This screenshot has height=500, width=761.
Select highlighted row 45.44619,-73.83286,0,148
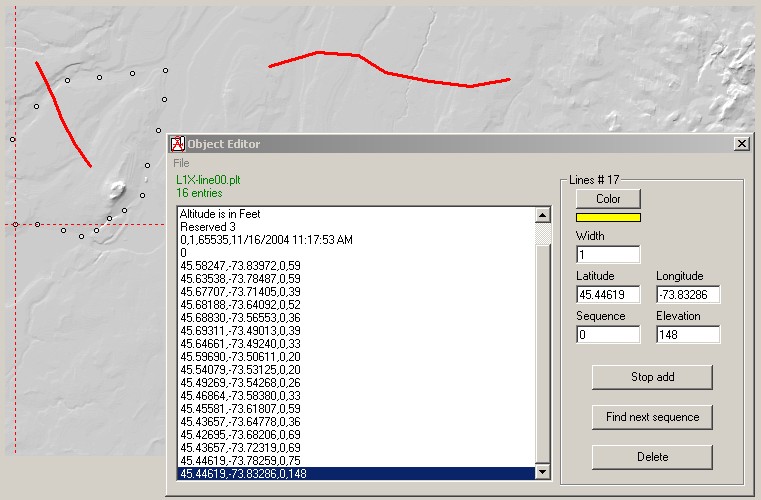tap(357, 474)
